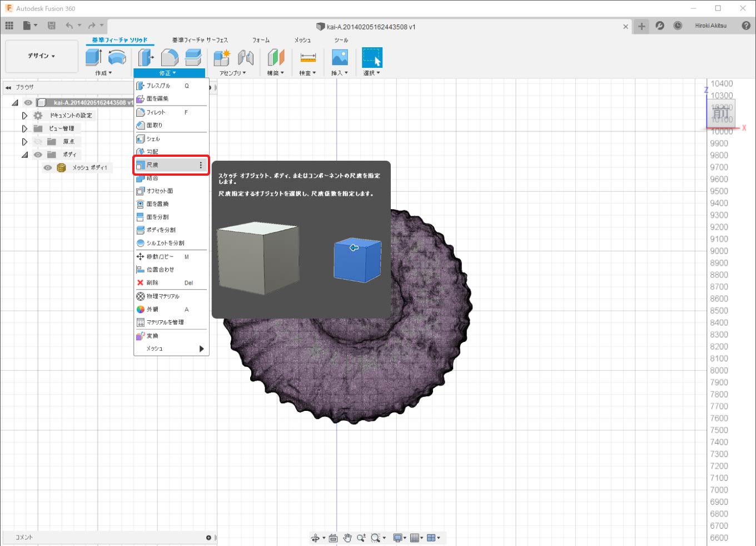The width and height of the screenshot is (756, 546).
Task: Click the Extrude tool icon in toolbar
Action: point(93,57)
